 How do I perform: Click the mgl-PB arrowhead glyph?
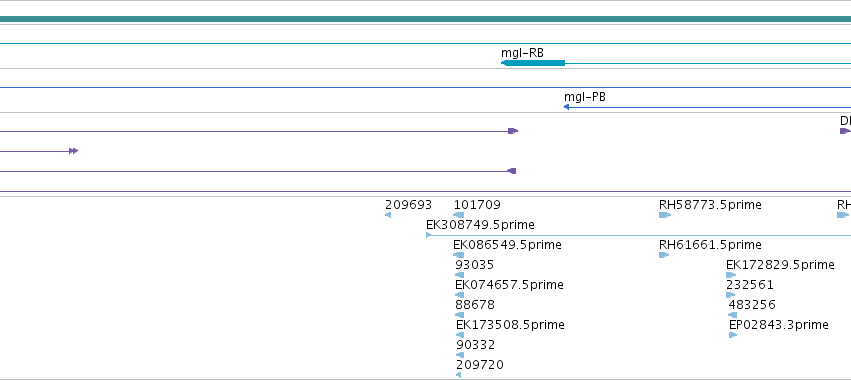(x=567, y=107)
